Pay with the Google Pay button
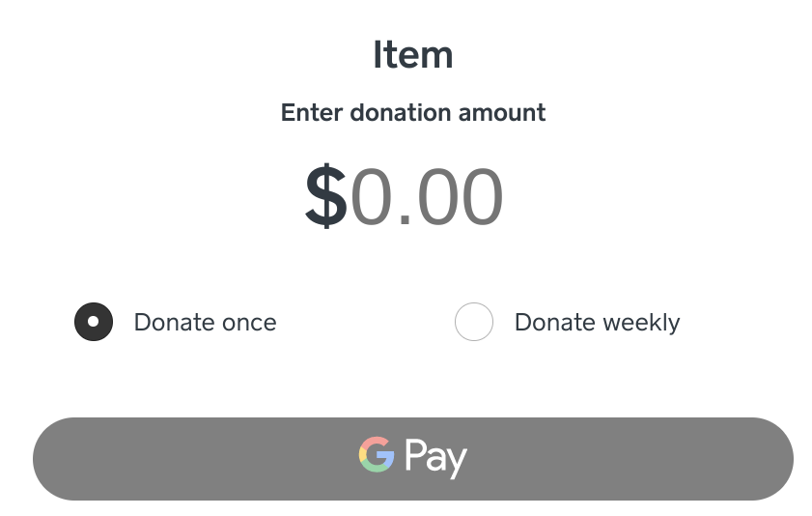 click(x=413, y=459)
